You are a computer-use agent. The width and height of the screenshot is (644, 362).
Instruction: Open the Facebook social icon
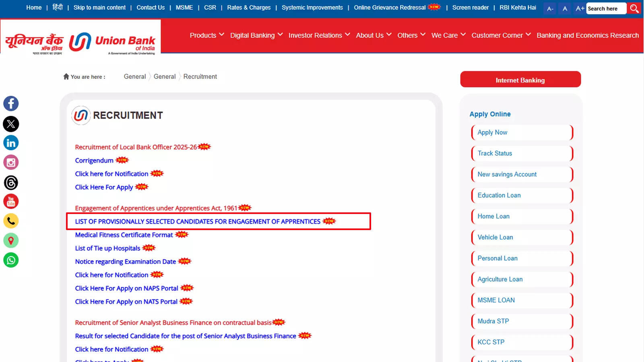pyautogui.click(x=11, y=103)
